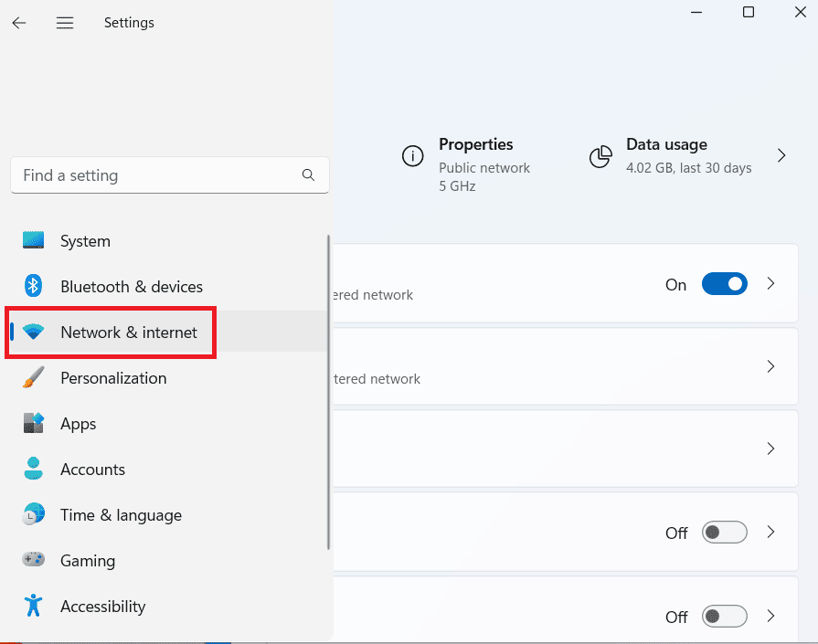Click the sidebar vertical scrollbar
Screen dimensions: 818x644
329,392
